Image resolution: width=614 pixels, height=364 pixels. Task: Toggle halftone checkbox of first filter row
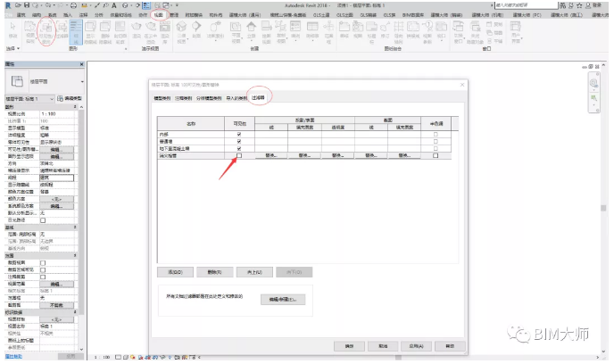(x=436, y=134)
